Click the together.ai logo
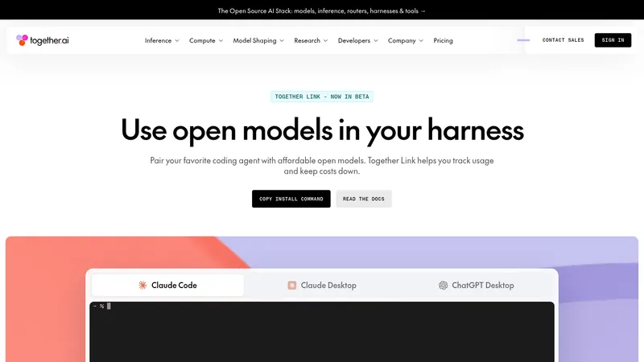The height and width of the screenshot is (362, 644). click(x=43, y=40)
